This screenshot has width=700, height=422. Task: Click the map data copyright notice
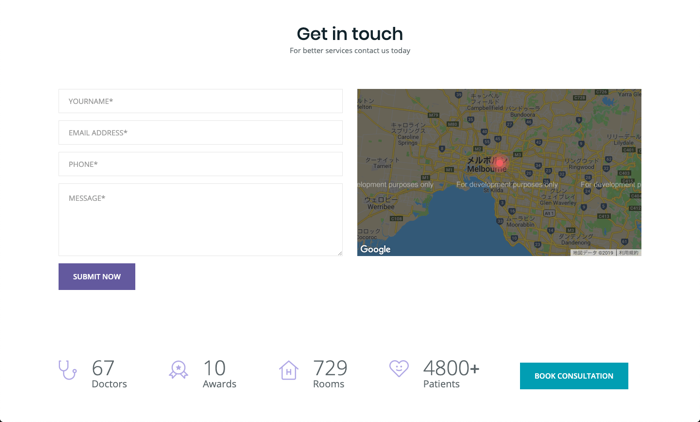click(593, 253)
